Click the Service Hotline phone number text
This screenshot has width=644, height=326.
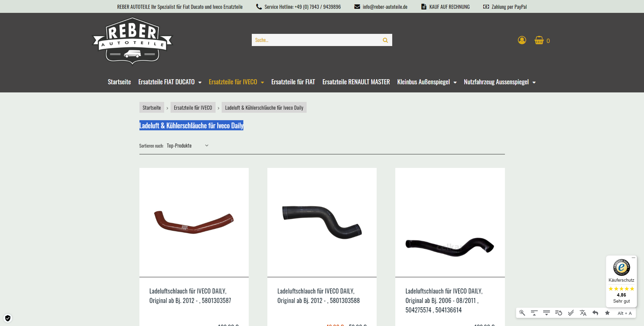[x=303, y=7]
